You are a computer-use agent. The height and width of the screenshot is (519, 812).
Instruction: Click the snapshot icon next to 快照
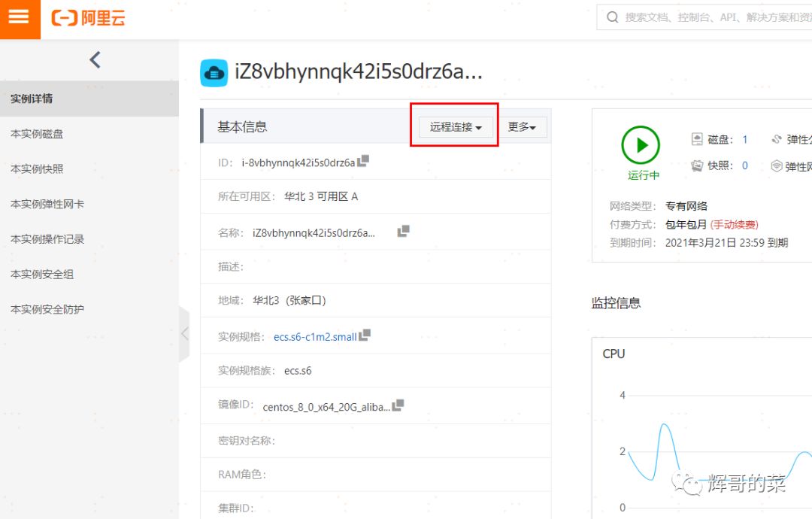[697, 165]
